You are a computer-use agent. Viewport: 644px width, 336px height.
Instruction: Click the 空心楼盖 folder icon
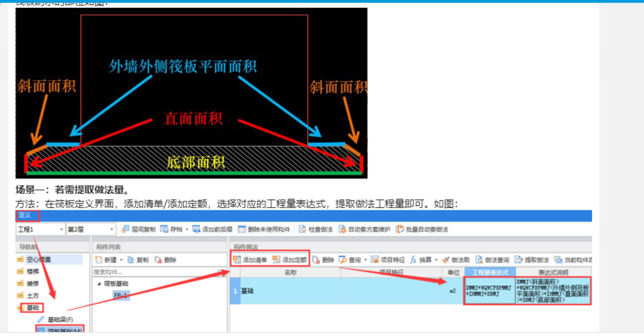pos(20,259)
